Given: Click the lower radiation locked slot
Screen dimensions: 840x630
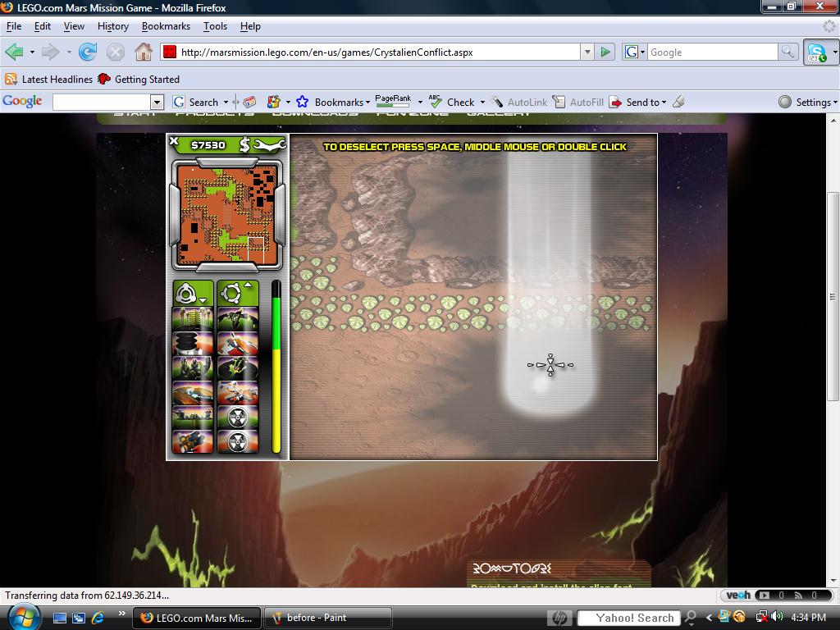Looking at the screenshot, I should pos(238,441).
